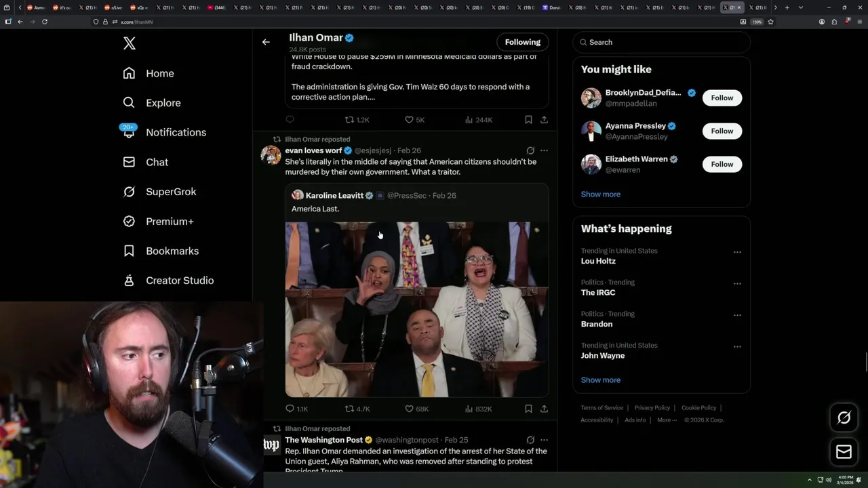
Task: Repost the post with 4.7K reposts
Action: click(x=357, y=409)
